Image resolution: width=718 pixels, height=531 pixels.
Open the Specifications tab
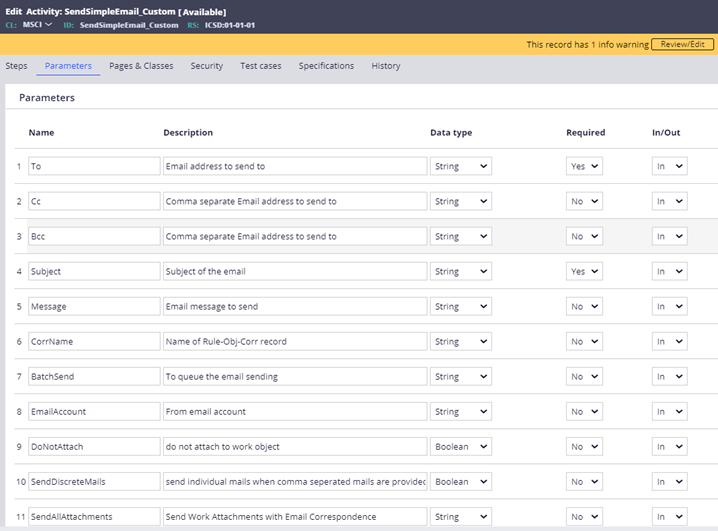pyautogui.click(x=326, y=66)
